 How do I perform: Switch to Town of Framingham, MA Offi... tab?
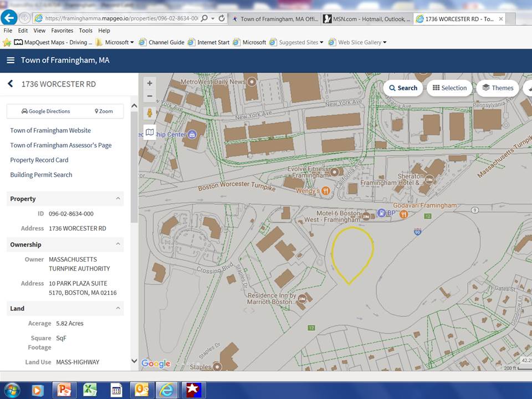point(275,19)
